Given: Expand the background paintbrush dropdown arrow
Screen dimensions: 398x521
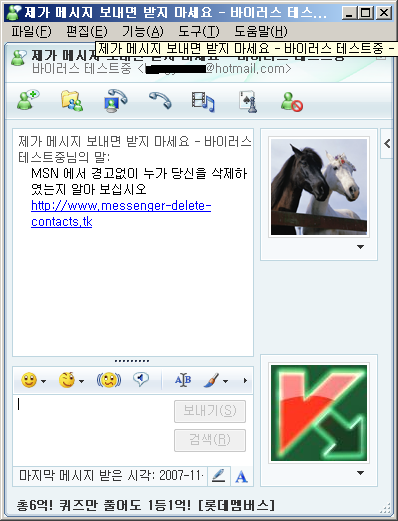Looking at the screenshot, I should 225,381.
